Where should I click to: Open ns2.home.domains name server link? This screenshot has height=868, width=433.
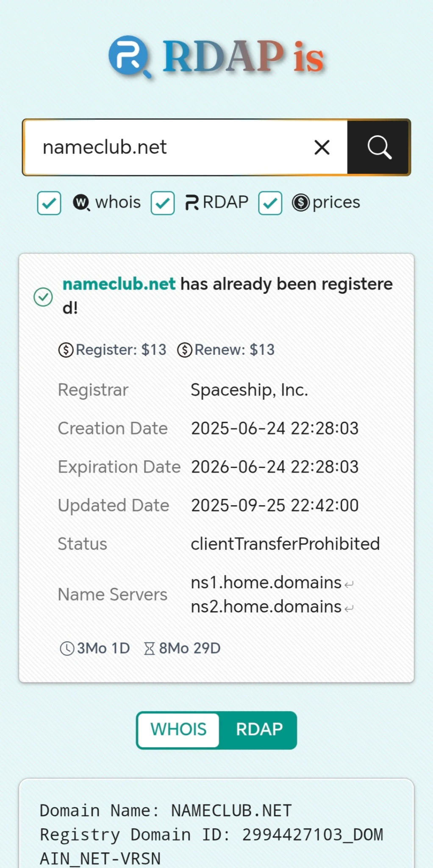pos(266,607)
